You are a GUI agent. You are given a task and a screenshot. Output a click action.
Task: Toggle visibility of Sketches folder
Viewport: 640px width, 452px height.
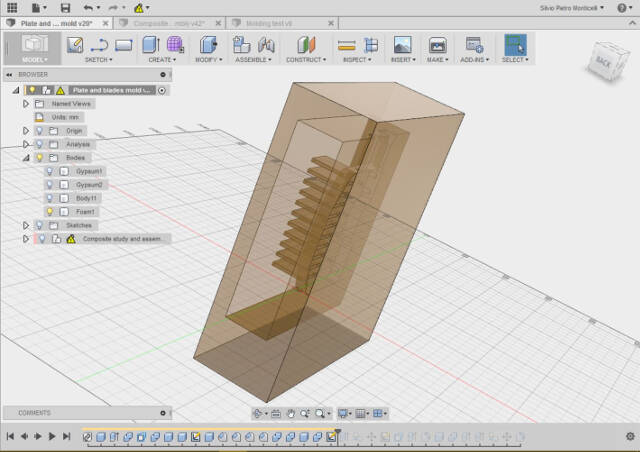[39, 225]
